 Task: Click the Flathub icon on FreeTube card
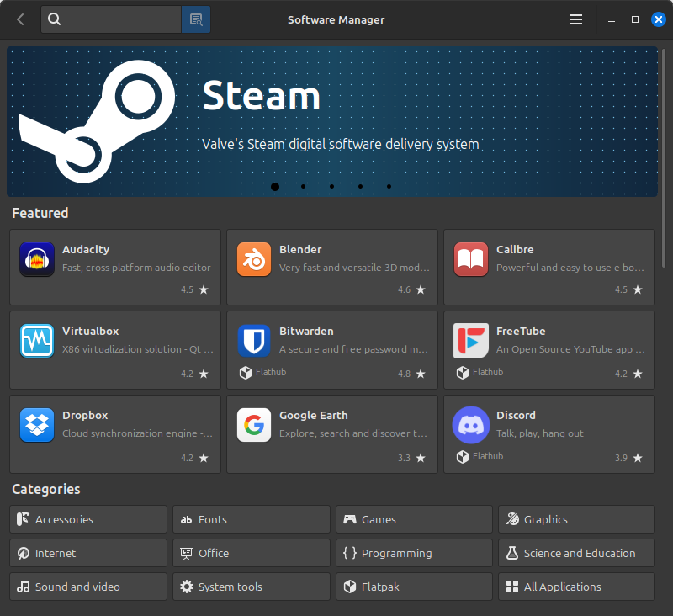463,373
